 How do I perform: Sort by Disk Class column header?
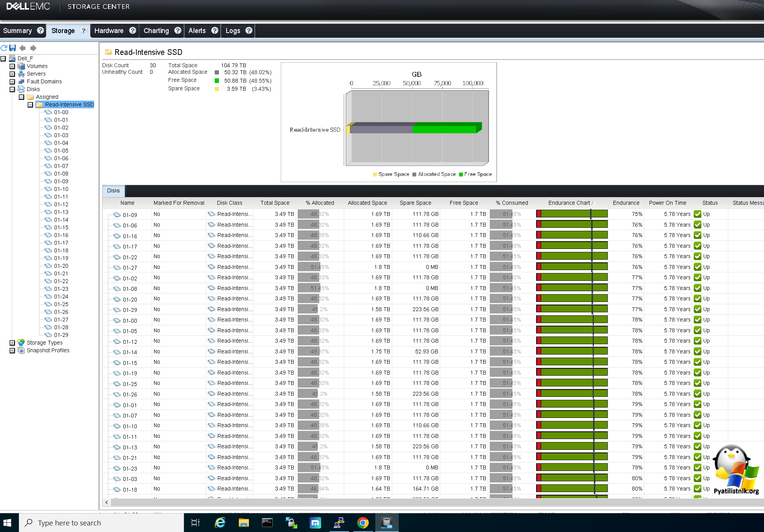click(229, 203)
